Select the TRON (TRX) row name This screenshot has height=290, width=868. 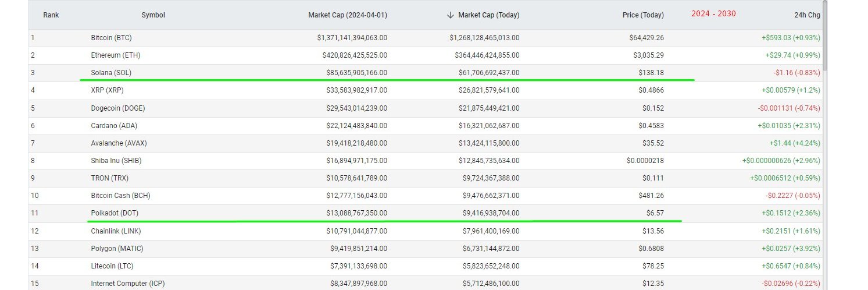110,178
